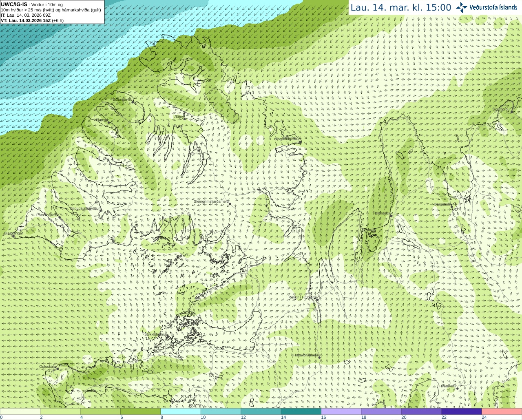
Task: Select the 2–4 m/s light green swatch
Action: (60, 411)
